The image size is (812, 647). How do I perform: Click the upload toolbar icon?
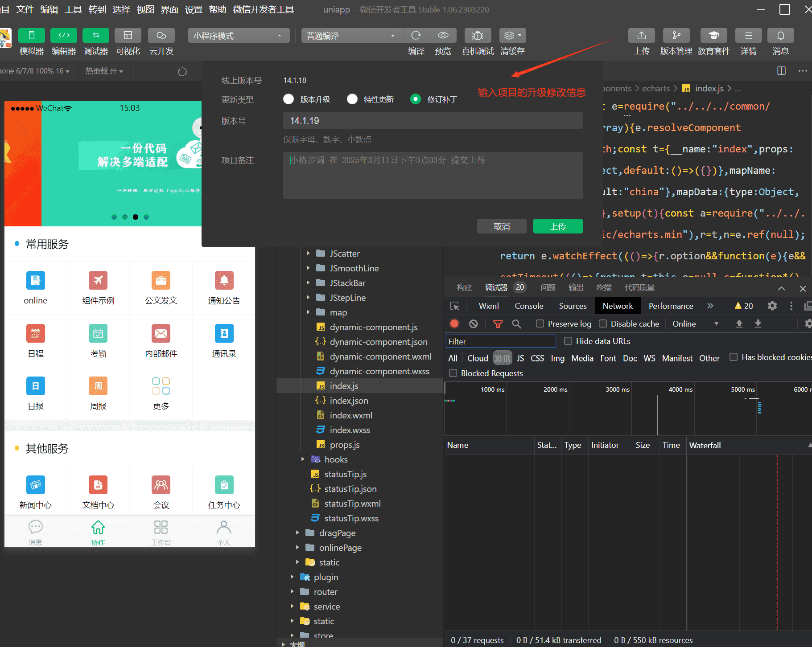click(641, 35)
